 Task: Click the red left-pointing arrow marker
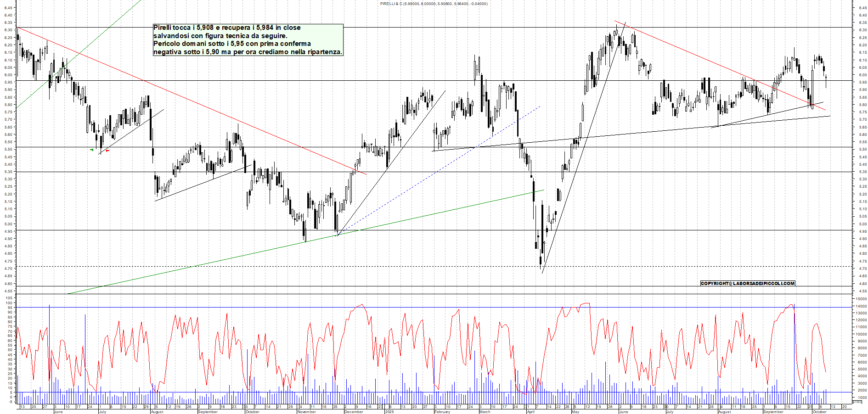(107, 150)
